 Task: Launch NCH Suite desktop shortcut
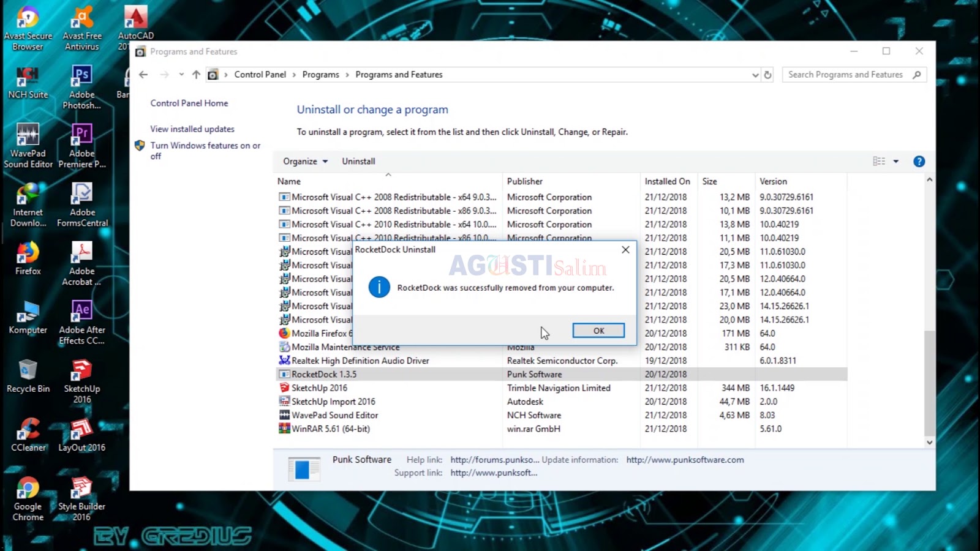click(x=28, y=82)
